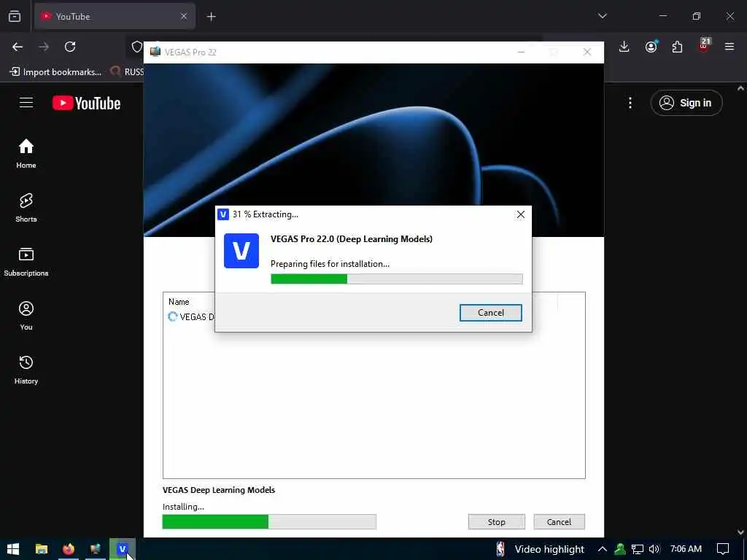
Task: Minimize the VEGAS Pro 22 window
Action: click(x=521, y=52)
